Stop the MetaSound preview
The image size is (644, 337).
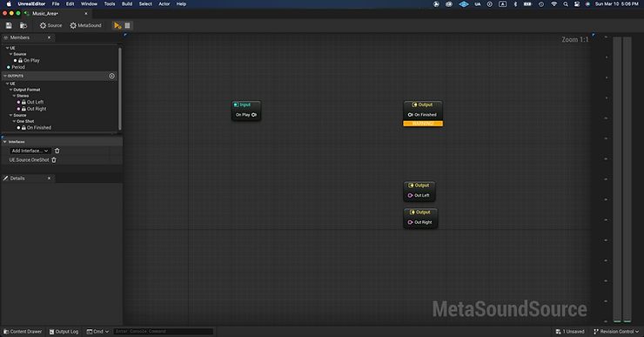(128, 25)
